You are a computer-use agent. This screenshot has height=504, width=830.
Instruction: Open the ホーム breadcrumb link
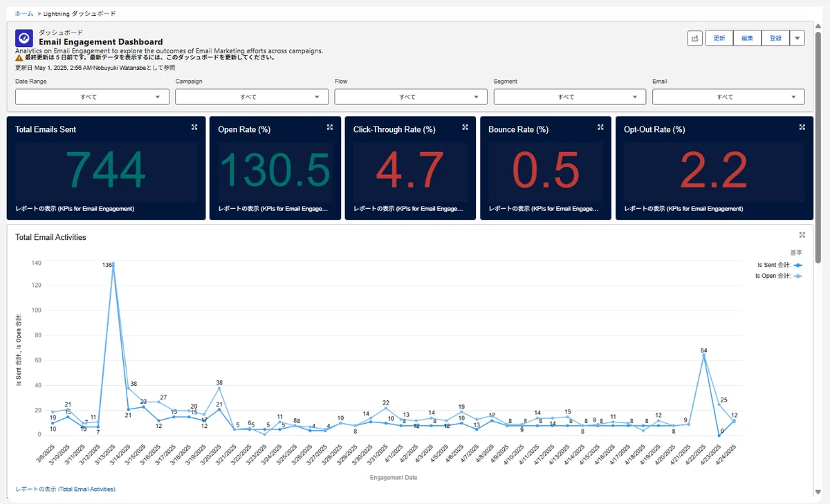[x=24, y=14]
